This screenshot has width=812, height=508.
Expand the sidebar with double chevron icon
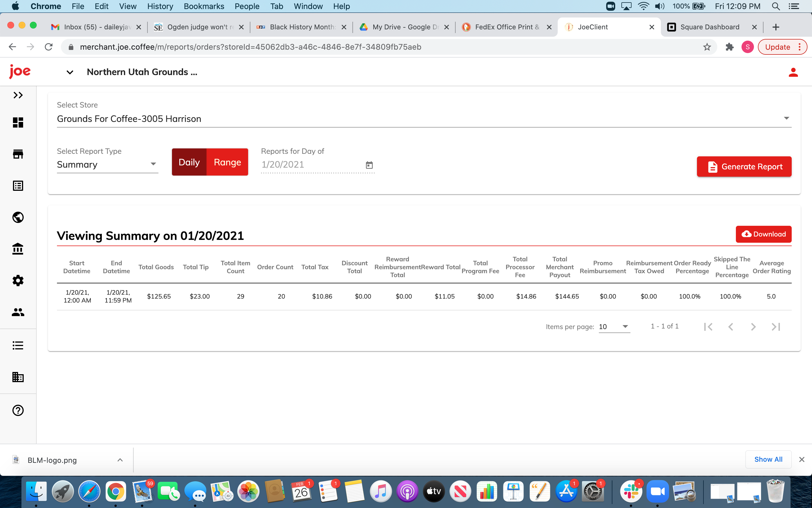(x=18, y=95)
